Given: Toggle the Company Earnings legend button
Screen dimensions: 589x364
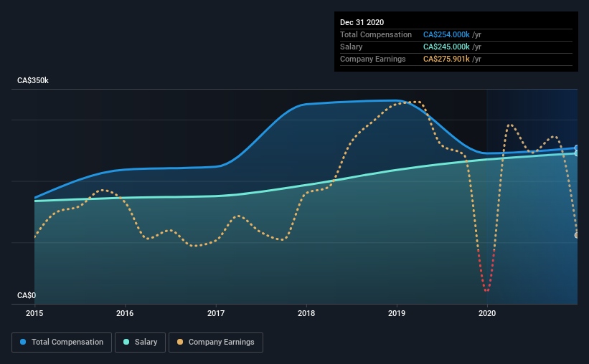Looking at the screenshot, I should click(216, 343).
